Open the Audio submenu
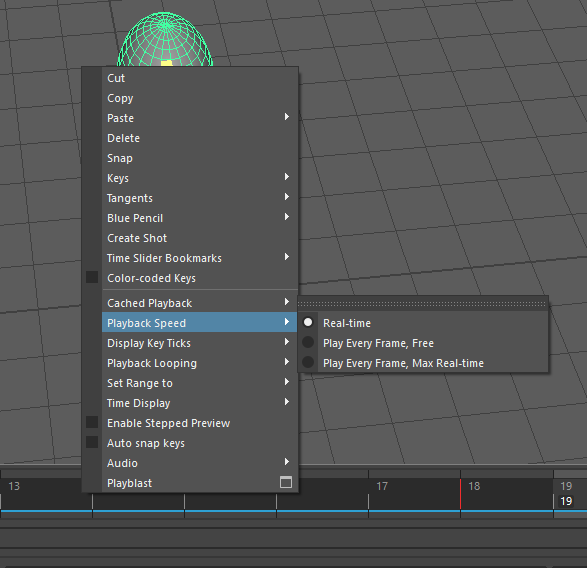 coord(200,463)
